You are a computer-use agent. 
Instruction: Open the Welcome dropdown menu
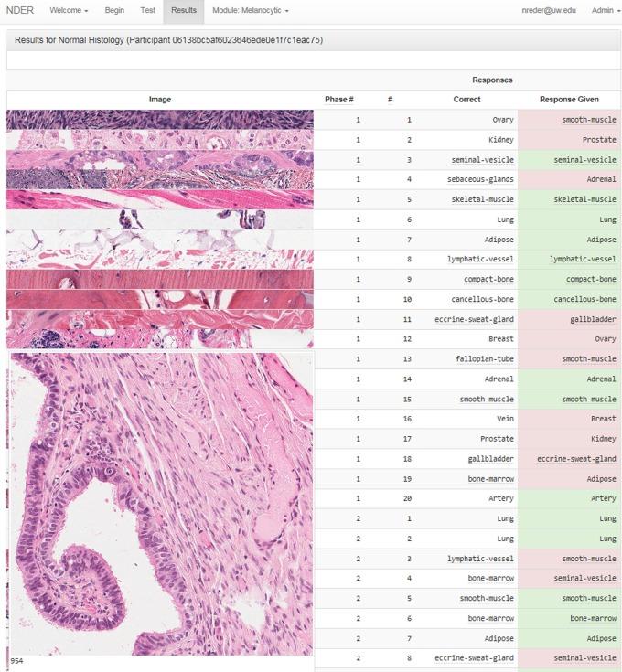point(69,10)
